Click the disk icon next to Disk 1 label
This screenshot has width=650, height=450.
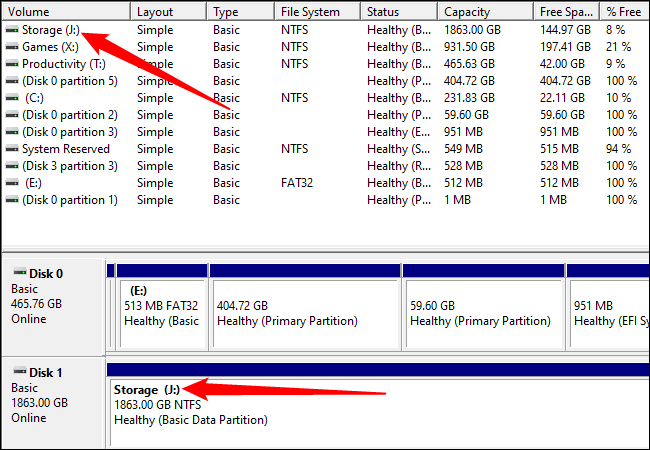20,371
